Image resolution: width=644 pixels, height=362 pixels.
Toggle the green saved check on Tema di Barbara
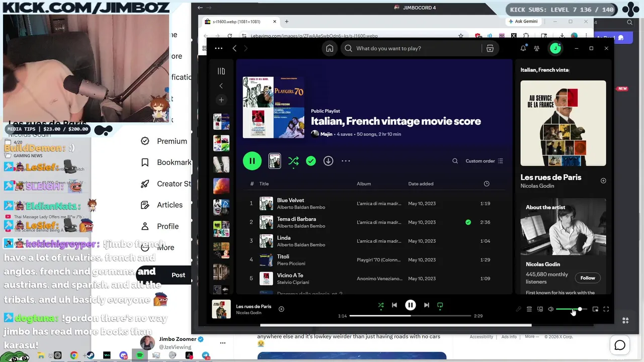468,222
